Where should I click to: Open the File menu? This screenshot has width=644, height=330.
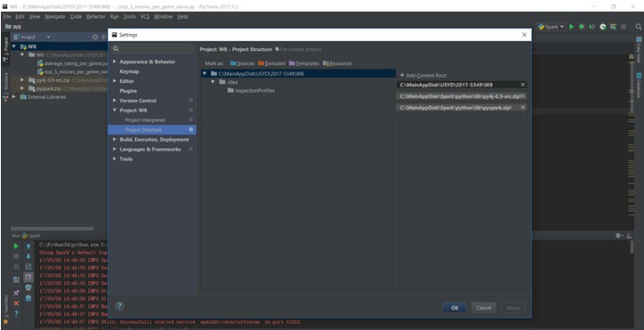[x=7, y=16]
